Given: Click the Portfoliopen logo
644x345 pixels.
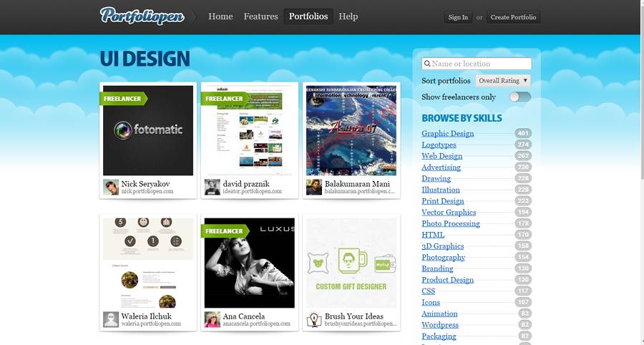Looking at the screenshot, I should [x=142, y=16].
